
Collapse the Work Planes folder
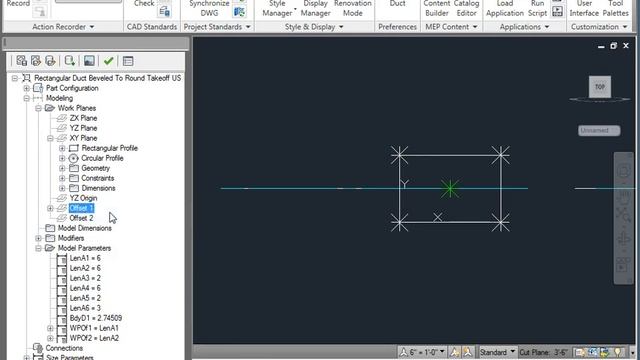coord(38,108)
